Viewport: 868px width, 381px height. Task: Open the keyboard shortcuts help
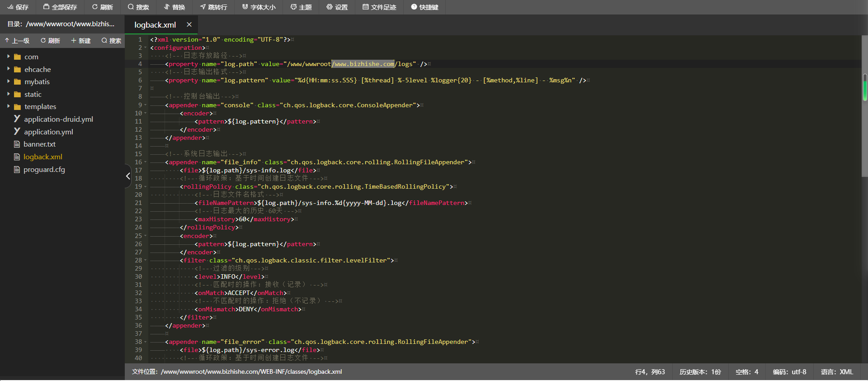[x=425, y=7]
